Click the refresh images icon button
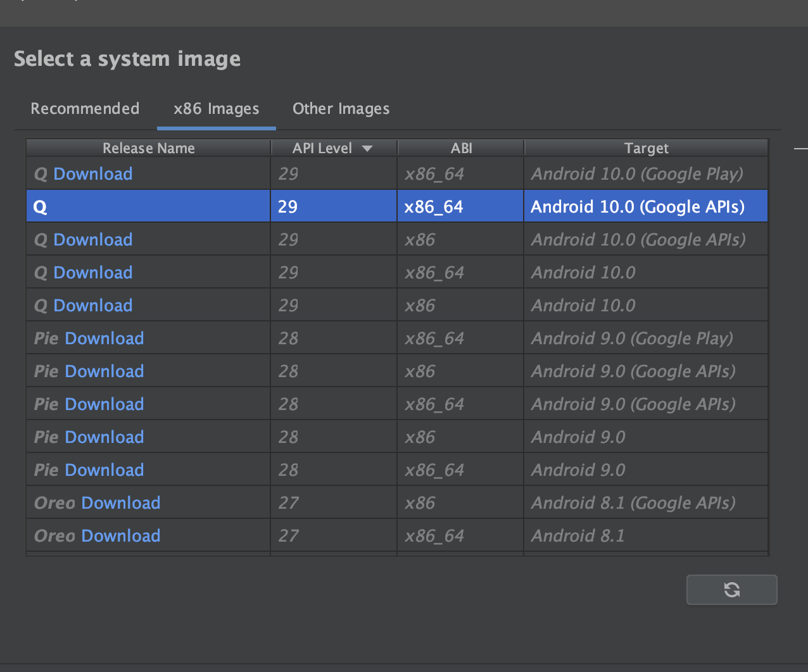 tap(731, 590)
